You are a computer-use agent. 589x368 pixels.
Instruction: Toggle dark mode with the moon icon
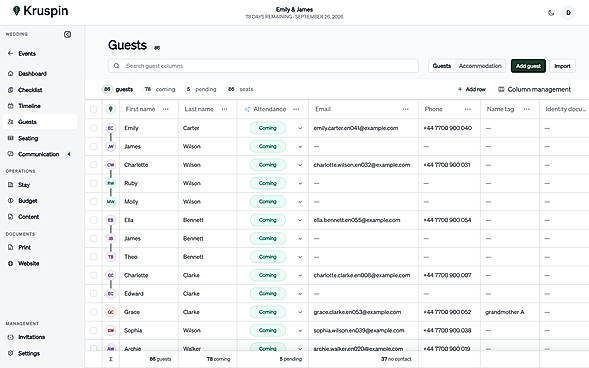(x=551, y=13)
